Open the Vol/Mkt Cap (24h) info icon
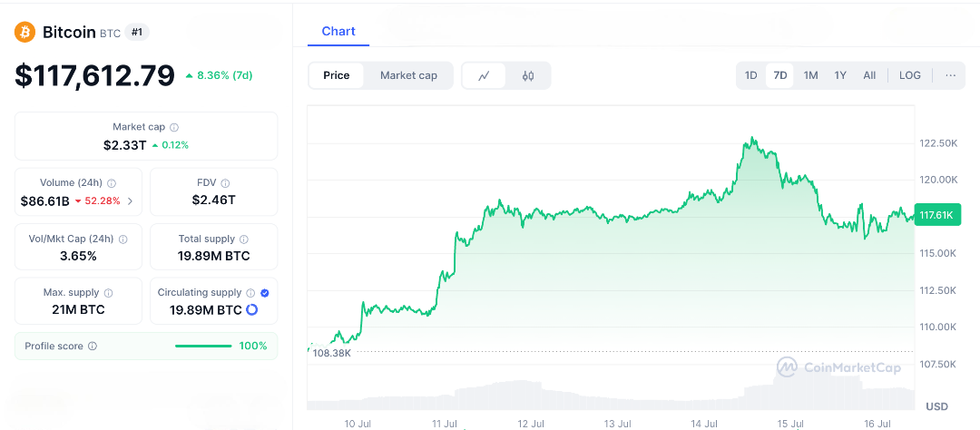The height and width of the screenshot is (430, 980). 123,239
